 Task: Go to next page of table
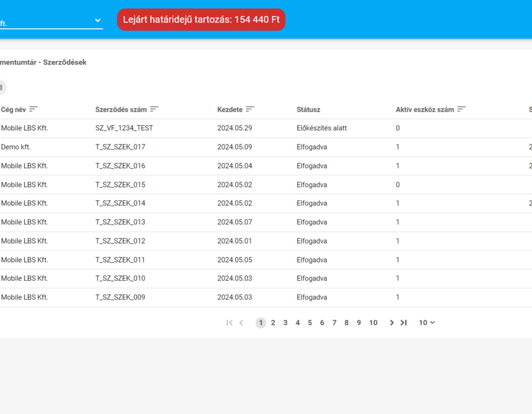pos(391,323)
